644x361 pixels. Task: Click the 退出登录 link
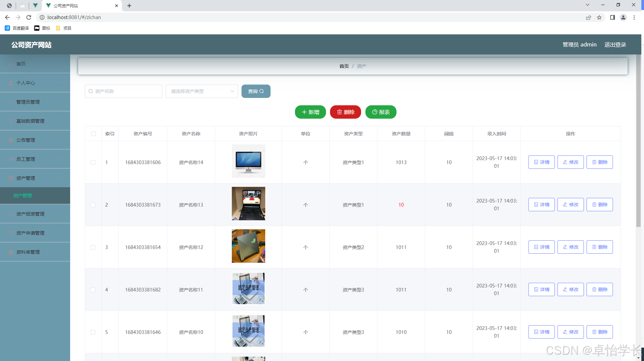[615, 44]
